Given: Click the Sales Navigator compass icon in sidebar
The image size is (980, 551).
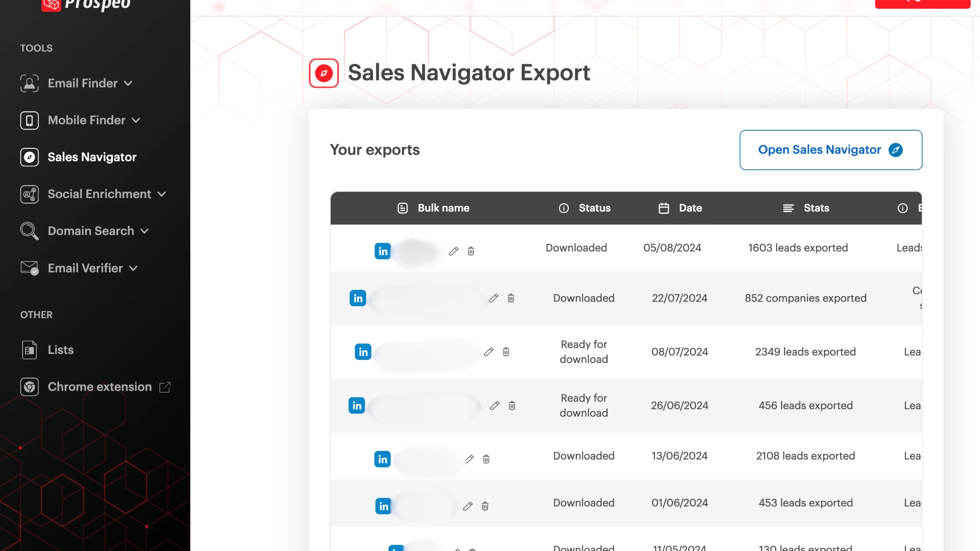Looking at the screenshot, I should pos(29,157).
